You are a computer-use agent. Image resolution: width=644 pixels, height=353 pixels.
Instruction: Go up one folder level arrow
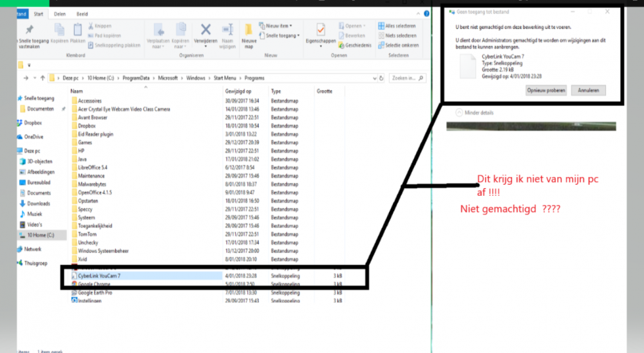43,78
